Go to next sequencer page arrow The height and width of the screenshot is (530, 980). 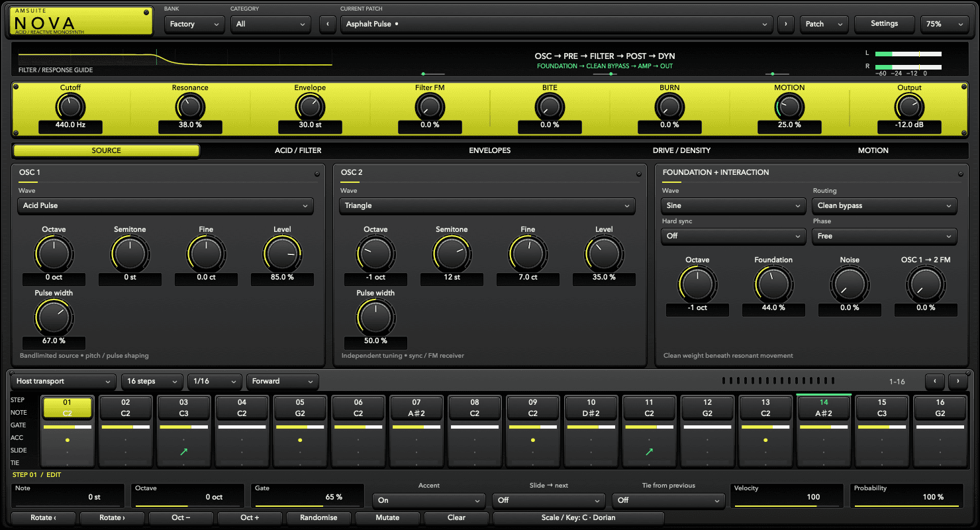tap(958, 381)
